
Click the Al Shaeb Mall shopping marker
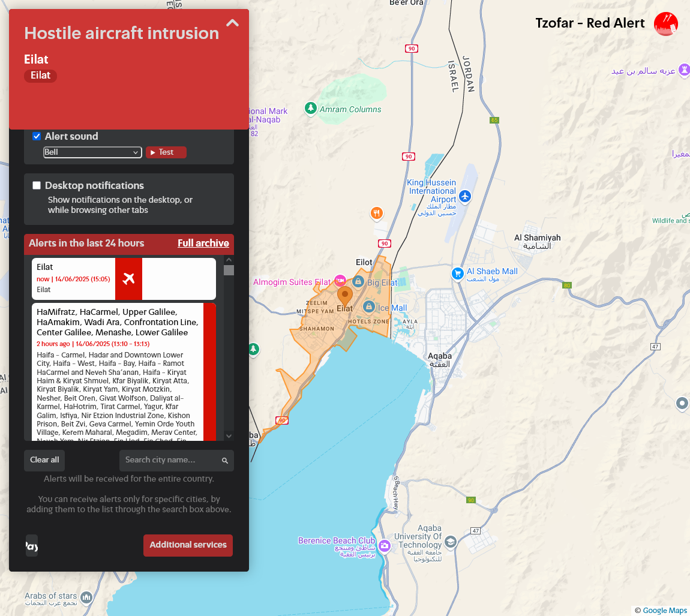[458, 274]
